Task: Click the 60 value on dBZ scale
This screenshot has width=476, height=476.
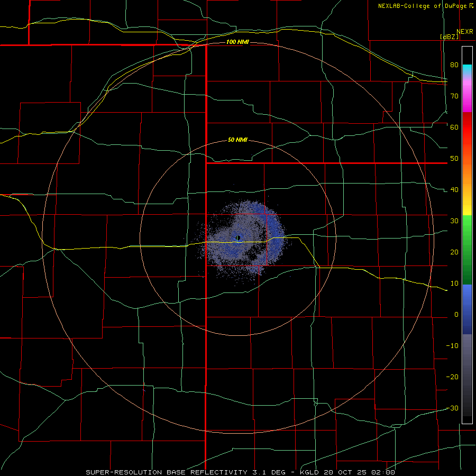Action: 454,127
